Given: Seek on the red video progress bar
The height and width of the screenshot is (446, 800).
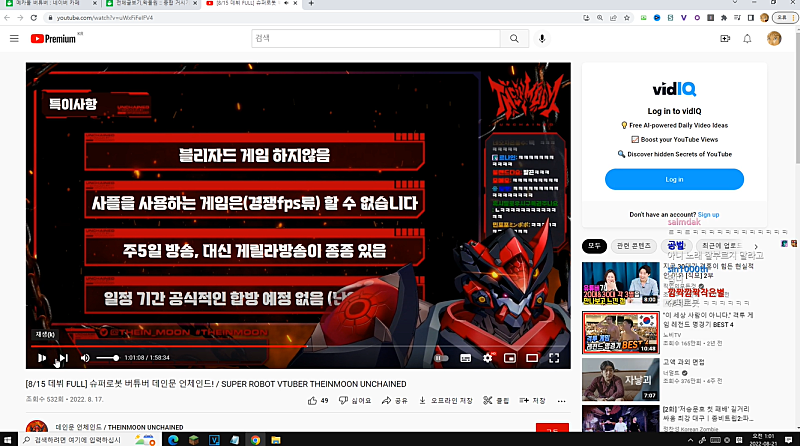Looking at the screenshot, I should 298,346.
